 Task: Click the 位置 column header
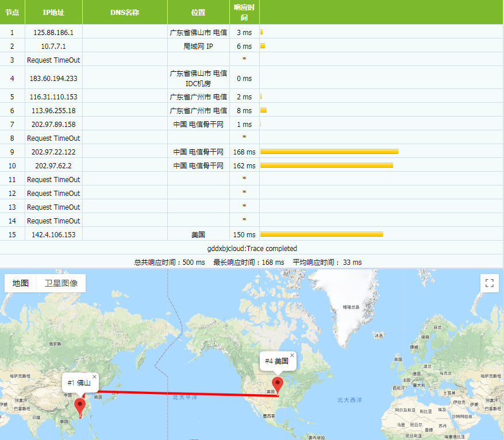[x=198, y=13]
